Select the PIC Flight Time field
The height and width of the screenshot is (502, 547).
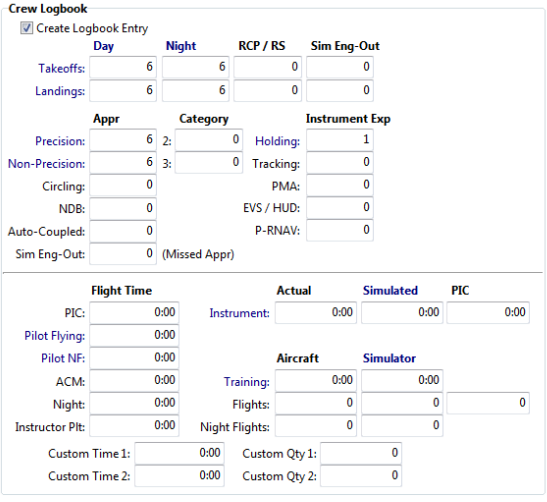point(134,313)
